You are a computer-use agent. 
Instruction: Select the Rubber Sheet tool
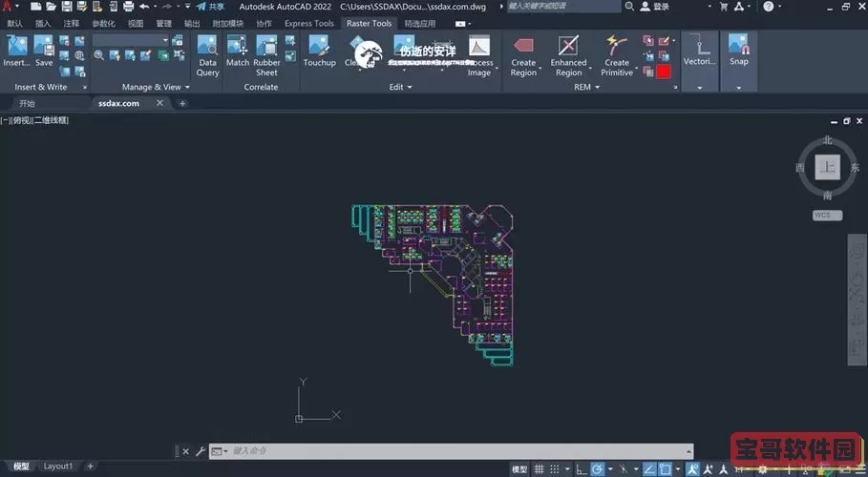tap(266, 56)
